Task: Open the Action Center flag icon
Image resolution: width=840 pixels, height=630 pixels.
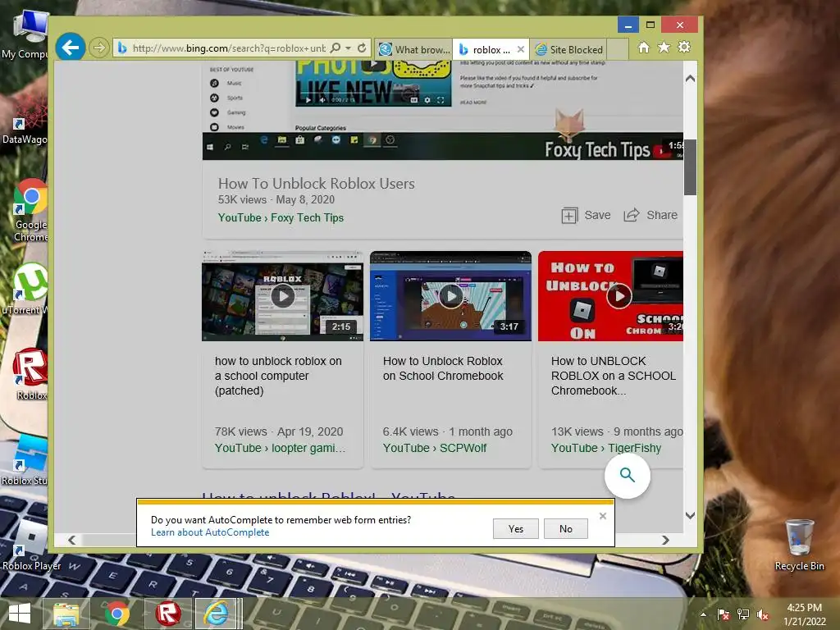Action: (724, 614)
